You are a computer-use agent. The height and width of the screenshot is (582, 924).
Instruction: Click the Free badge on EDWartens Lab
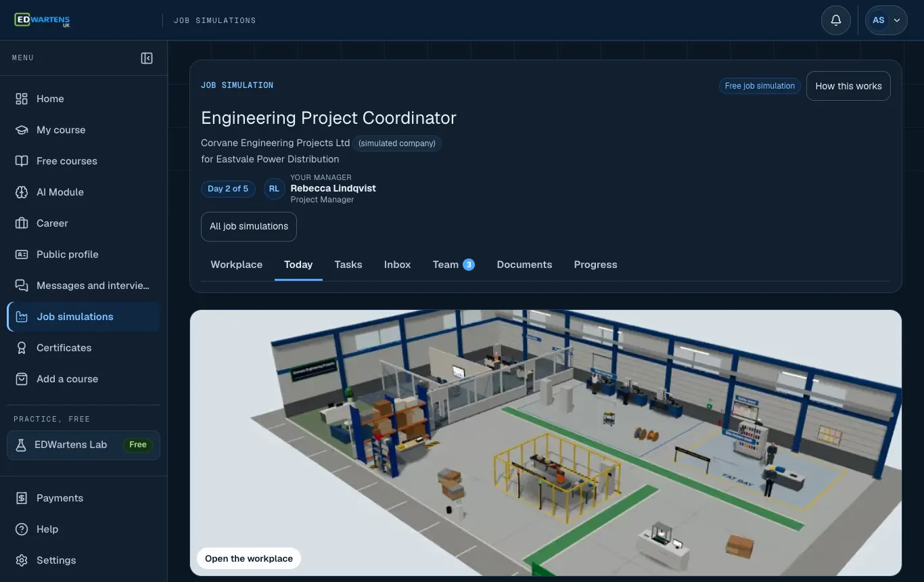[x=138, y=445]
